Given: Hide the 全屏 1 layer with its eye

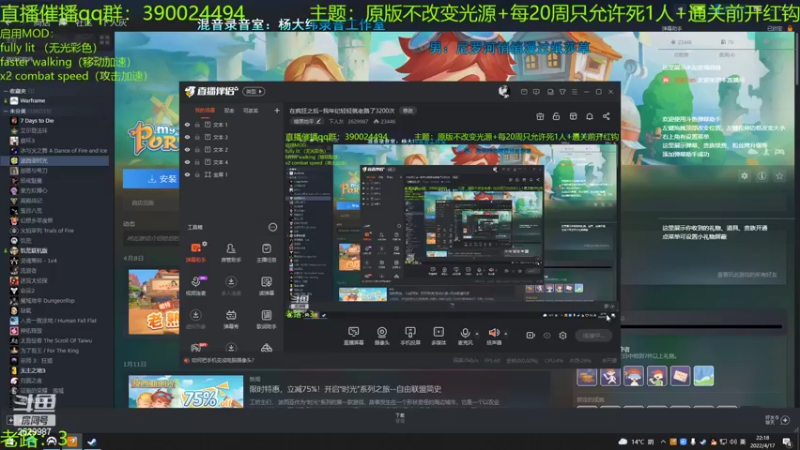Looking at the screenshot, I should click(x=187, y=174).
